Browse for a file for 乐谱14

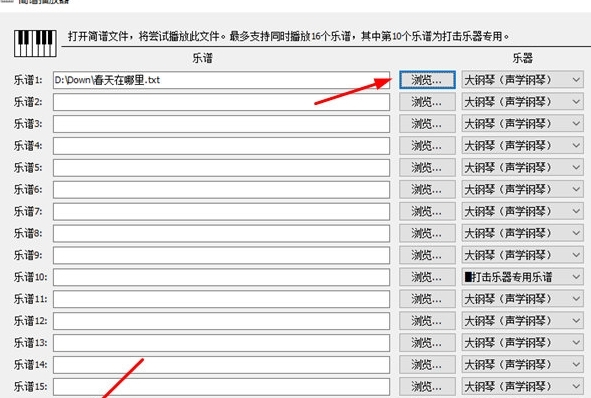click(427, 364)
